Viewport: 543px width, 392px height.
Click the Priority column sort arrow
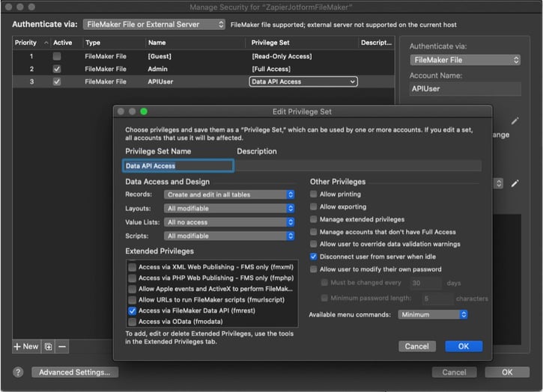tap(46, 43)
